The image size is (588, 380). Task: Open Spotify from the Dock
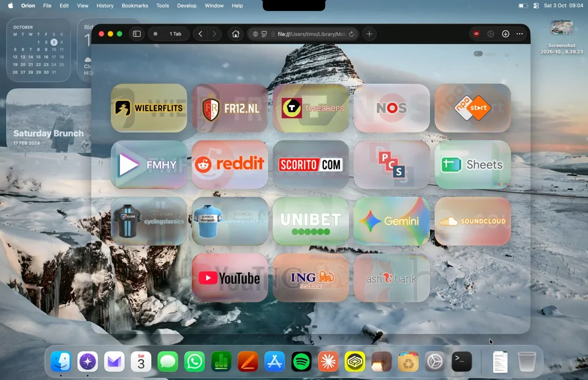pyautogui.click(x=301, y=362)
